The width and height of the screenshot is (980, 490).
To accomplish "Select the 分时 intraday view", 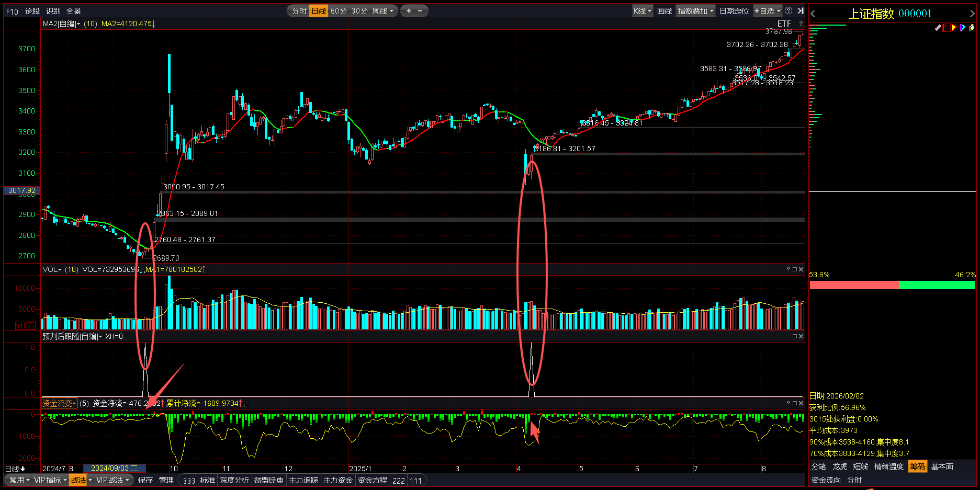I will (299, 11).
